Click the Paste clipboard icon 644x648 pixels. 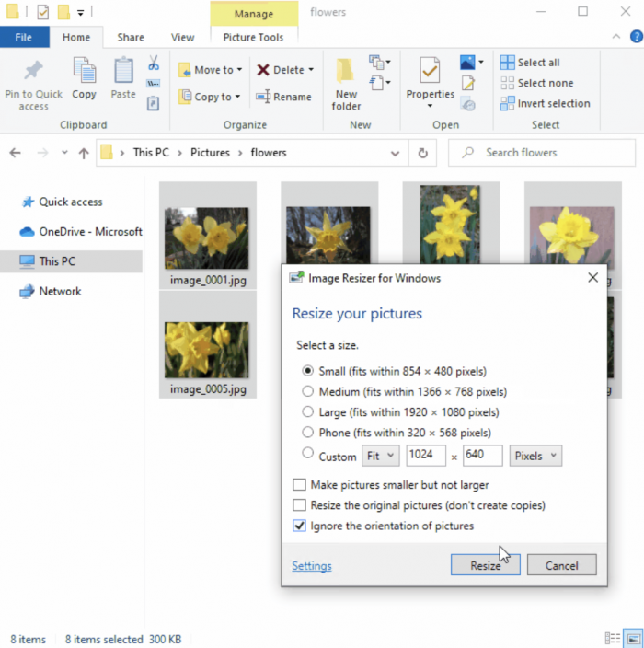pos(123,72)
